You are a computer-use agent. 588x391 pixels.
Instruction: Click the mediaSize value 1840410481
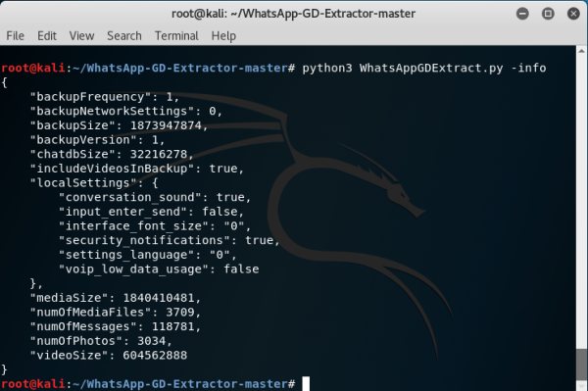tap(159, 298)
